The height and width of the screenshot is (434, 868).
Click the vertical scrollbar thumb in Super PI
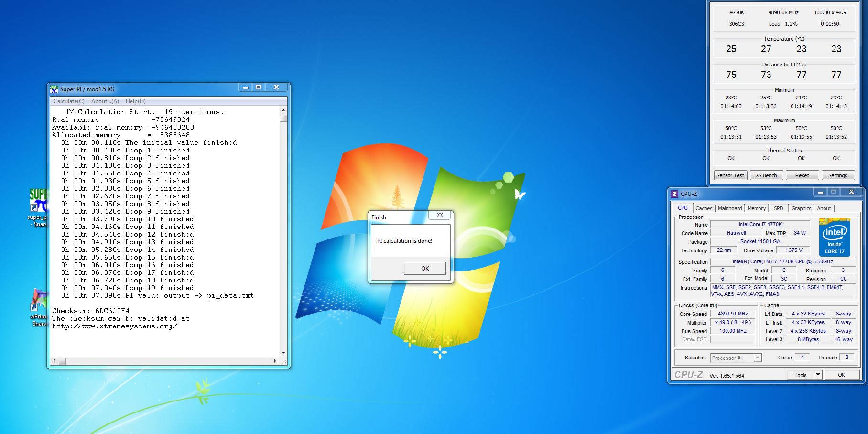[283, 118]
